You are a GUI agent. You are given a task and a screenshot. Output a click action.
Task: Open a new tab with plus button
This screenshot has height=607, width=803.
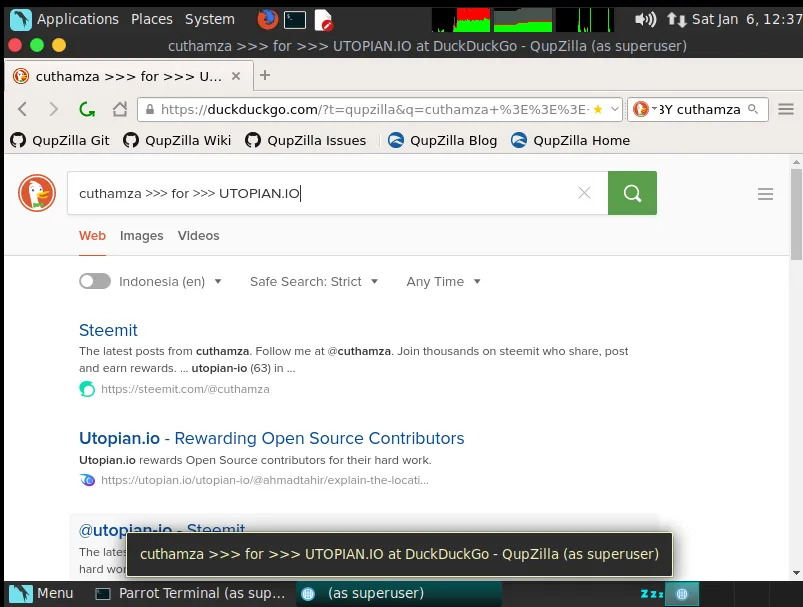tap(265, 75)
